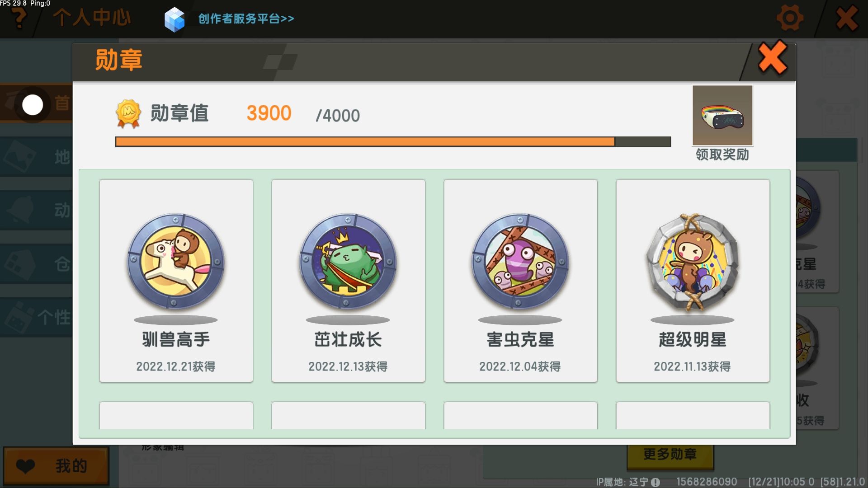The height and width of the screenshot is (488, 868).
Task: Tap the 我的 heart button
Action: point(56,466)
